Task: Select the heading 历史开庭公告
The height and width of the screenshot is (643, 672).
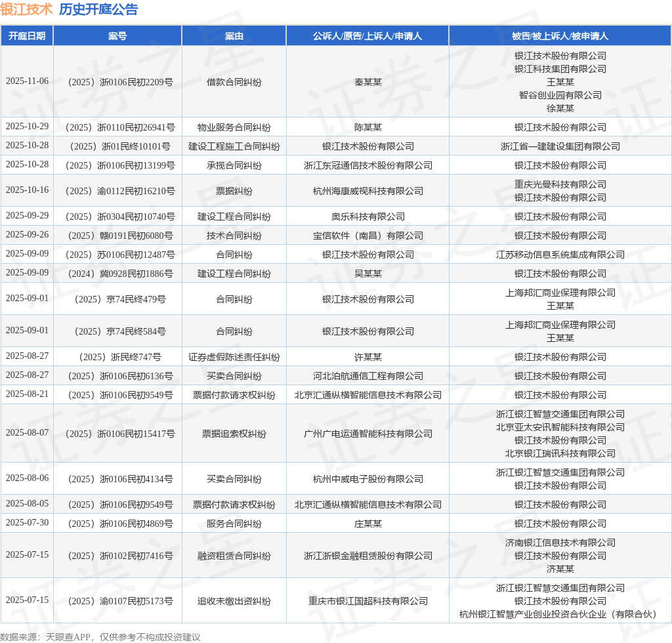Action: pyautogui.click(x=98, y=9)
